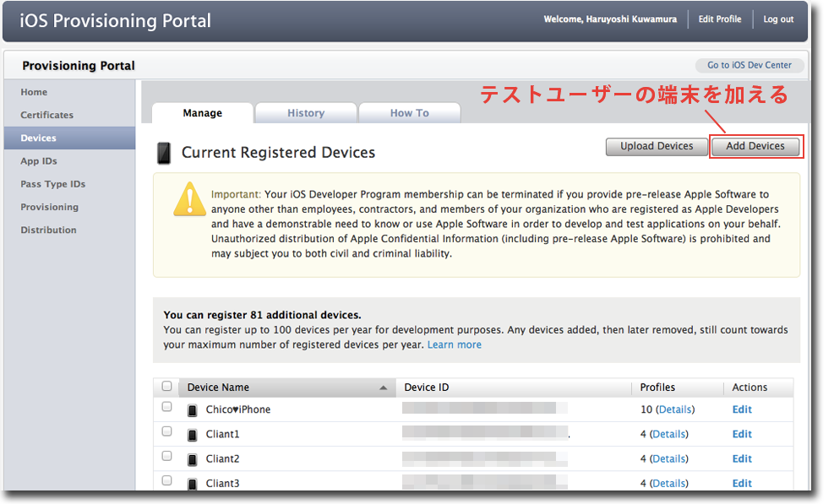Click the Upload Devices button
Viewport: 834px width, 504px height.
click(x=657, y=146)
